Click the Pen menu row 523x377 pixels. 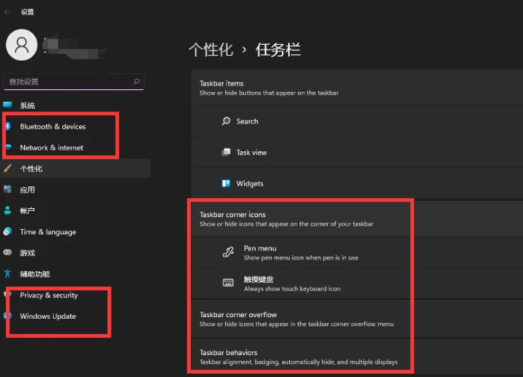(x=357, y=252)
